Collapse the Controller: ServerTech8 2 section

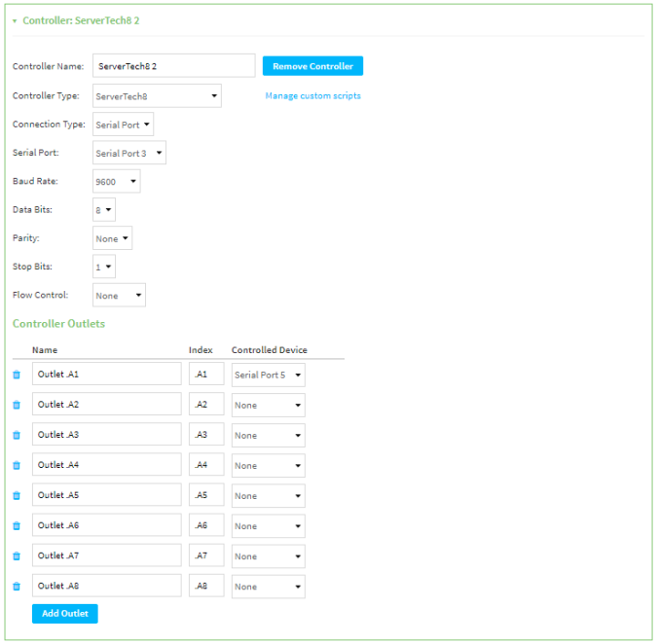coord(15,20)
